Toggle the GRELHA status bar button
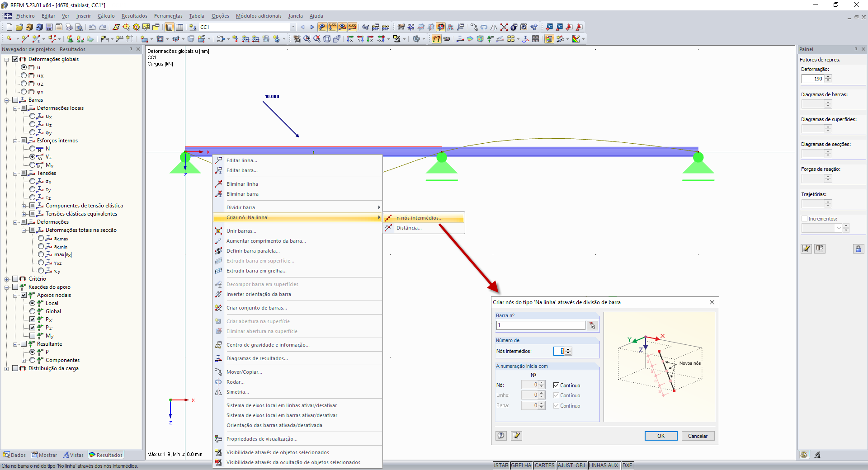868x470 pixels. tap(521, 465)
